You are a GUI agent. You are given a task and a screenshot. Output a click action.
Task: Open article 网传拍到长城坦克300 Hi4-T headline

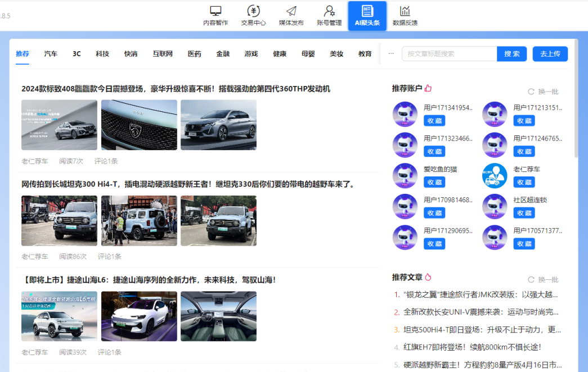coord(188,184)
